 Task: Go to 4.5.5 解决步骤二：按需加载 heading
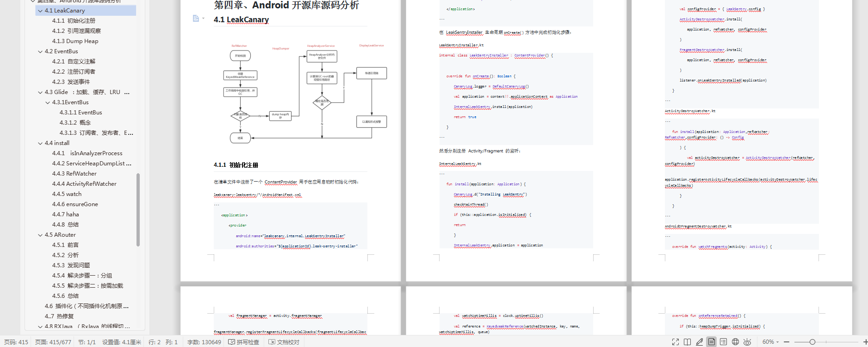tap(87, 285)
